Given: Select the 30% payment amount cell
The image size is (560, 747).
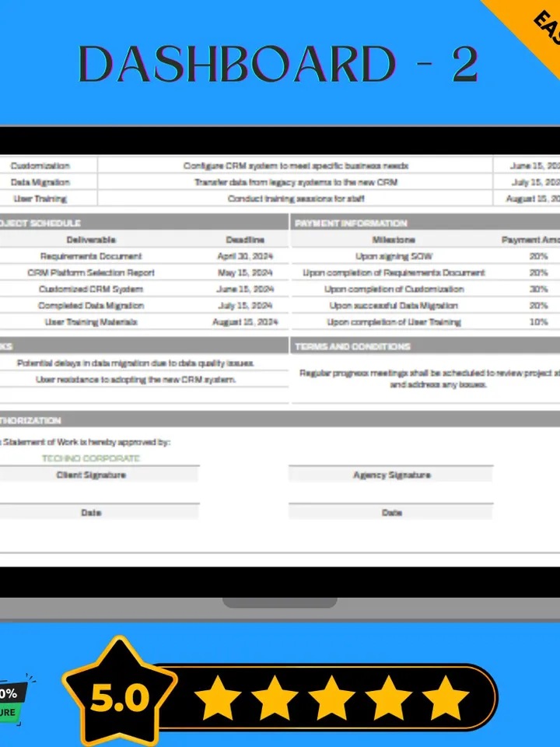Looking at the screenshot, I should (x=538, y=289).
